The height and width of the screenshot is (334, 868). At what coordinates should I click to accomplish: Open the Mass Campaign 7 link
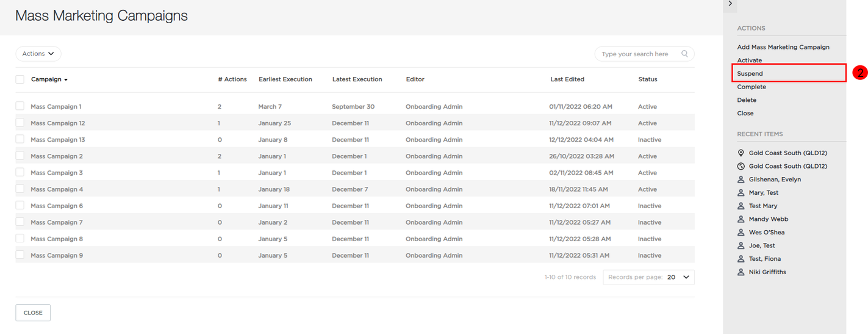57,222
